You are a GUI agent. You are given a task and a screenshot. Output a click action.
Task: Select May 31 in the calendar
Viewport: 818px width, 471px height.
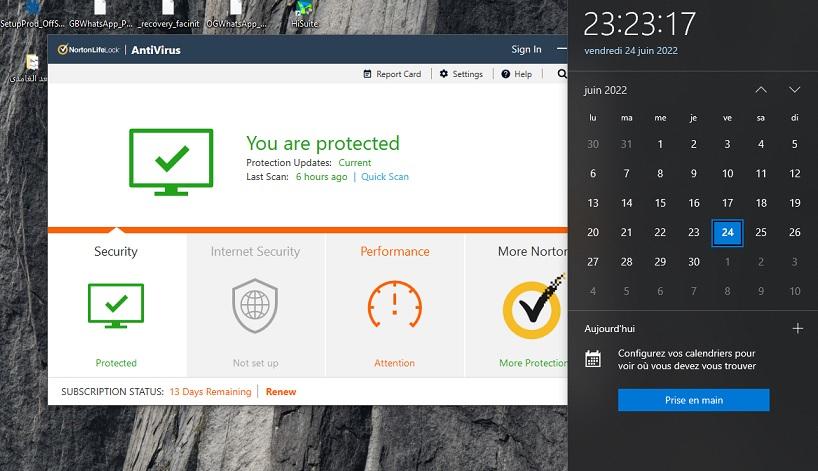click(627, 144)
